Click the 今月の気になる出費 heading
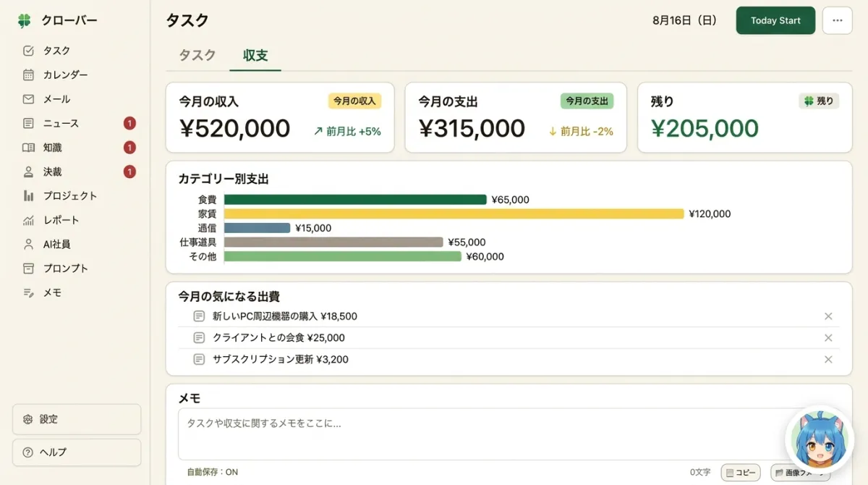This screenshot has height=485, width=868. [x=229, y=296]
